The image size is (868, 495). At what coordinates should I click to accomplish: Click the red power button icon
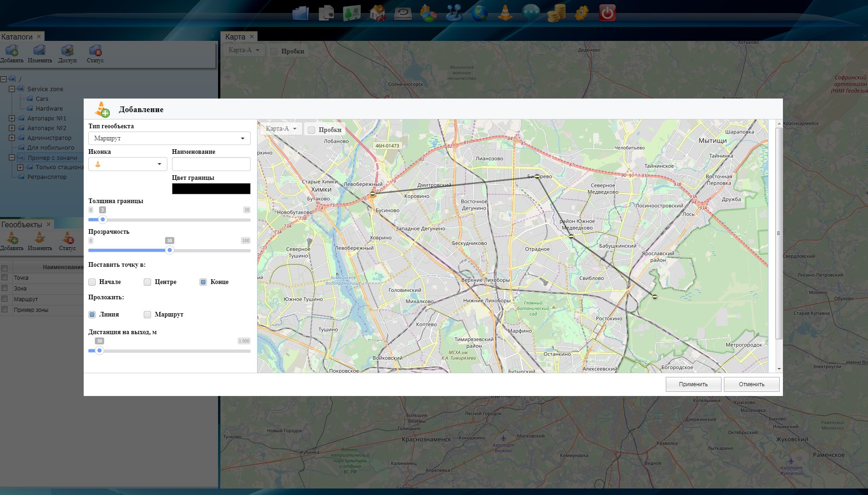(x=607, y=13)
